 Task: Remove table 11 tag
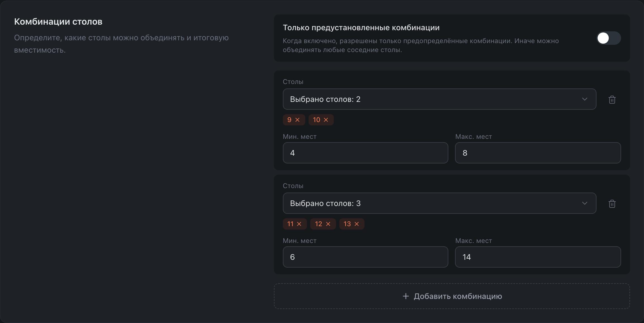[x=299, y=224]
